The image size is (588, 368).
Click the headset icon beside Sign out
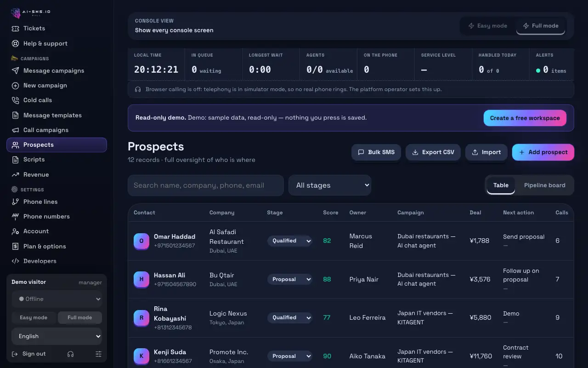pyautogui.click(x=70, y=354)
